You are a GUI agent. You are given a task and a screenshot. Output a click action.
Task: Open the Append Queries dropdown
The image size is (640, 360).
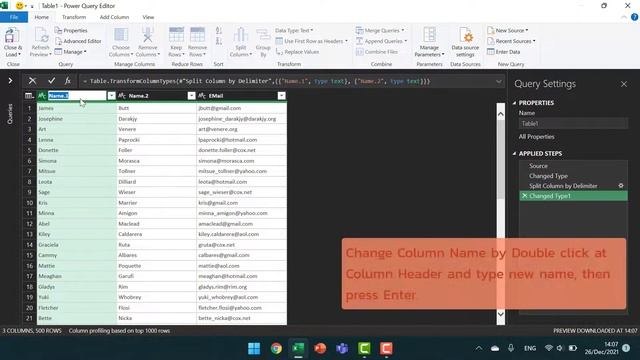[382, 41]
